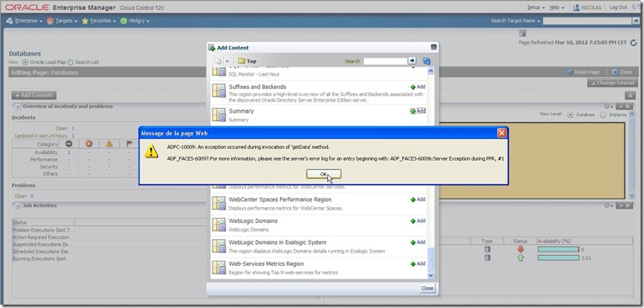This screenshot has height=308, width=644.
Task: Click the warning triangle column icon
Action: (108, 144)
